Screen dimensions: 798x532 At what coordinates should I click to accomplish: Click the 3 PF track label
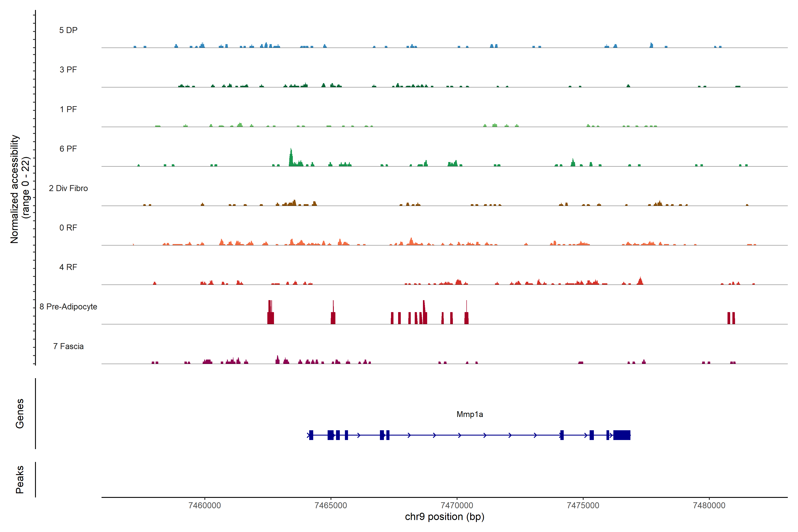pyautogui.click(x=68, y=70)
